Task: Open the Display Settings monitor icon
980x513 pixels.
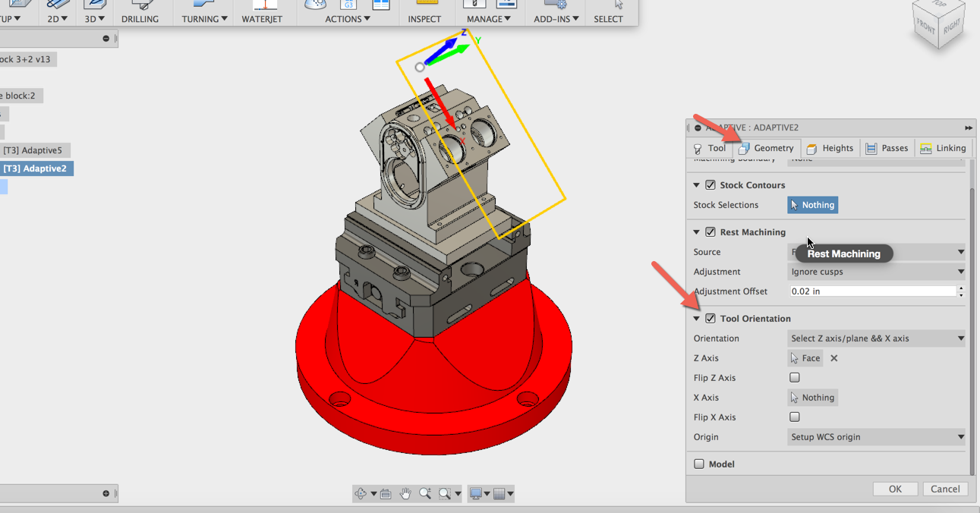Action: pos(475,493)
